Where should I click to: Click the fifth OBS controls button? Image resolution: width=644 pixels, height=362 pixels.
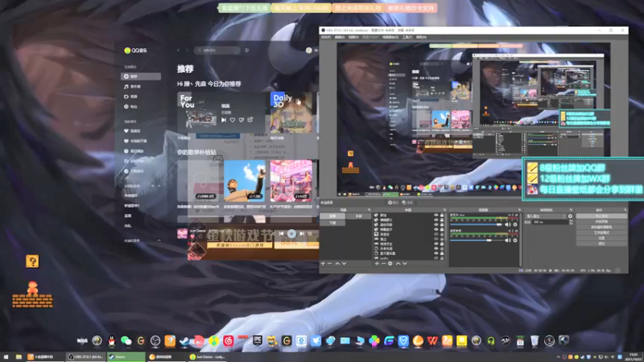pos(601,238)
